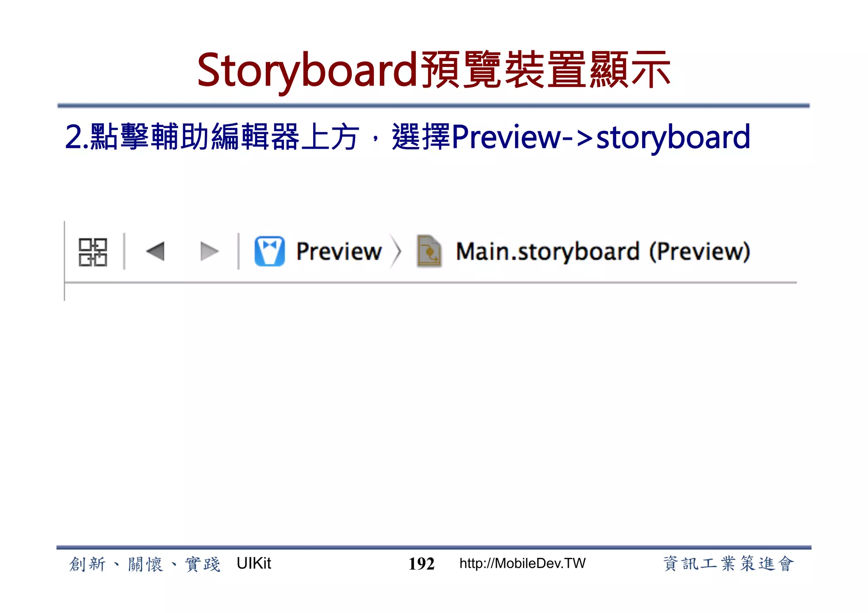The height and width of the screenshot is (613, 868).
Task: Select Main.storyboard (Preview) in jump bar
Action: tap(603, 252)
